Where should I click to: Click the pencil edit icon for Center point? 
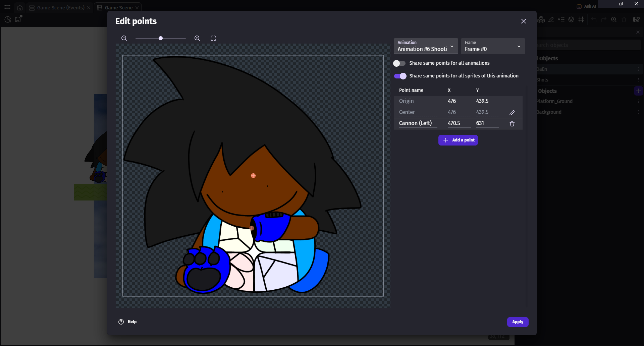(512, 113)
